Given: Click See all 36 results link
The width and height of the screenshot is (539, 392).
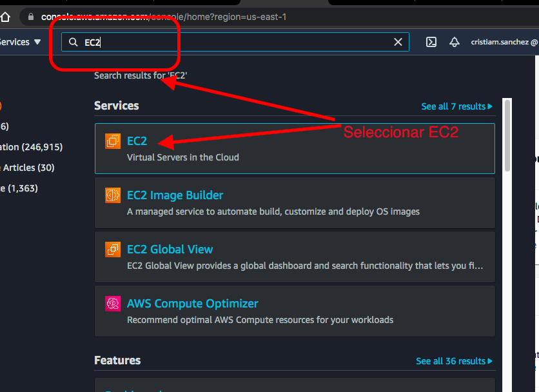Looking at the screenshot, I should click(x=454, y=361).
